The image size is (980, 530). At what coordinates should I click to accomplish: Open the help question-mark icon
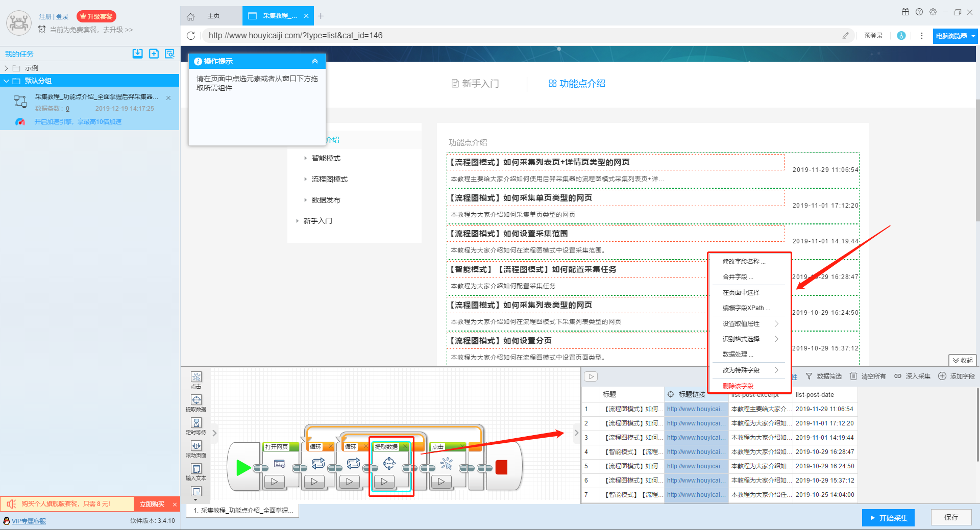pos(919,12)
